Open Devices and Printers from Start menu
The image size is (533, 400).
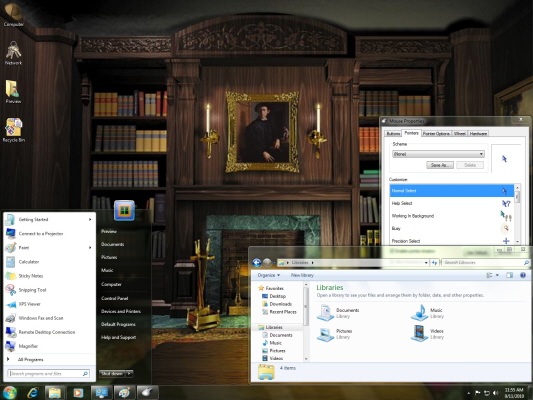[x=121, y=311]
